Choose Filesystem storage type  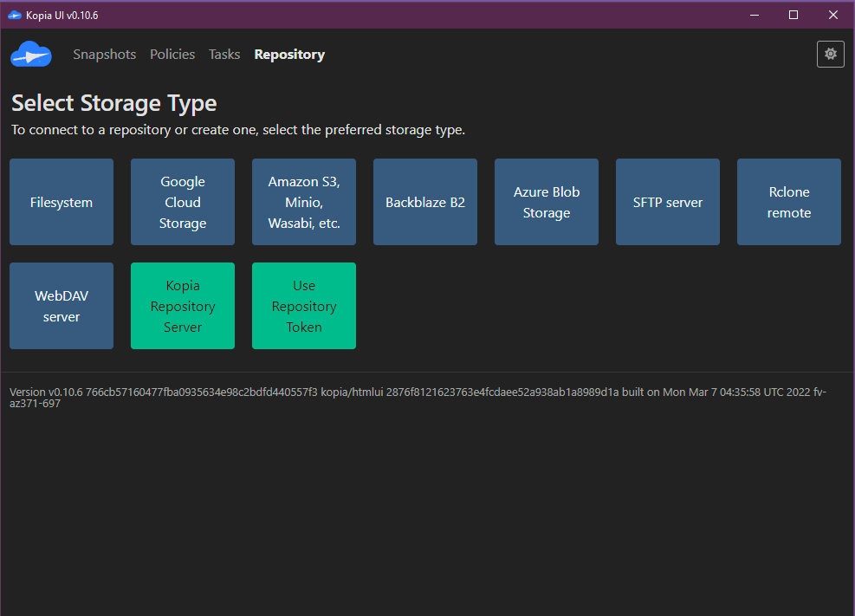(62, 202)
